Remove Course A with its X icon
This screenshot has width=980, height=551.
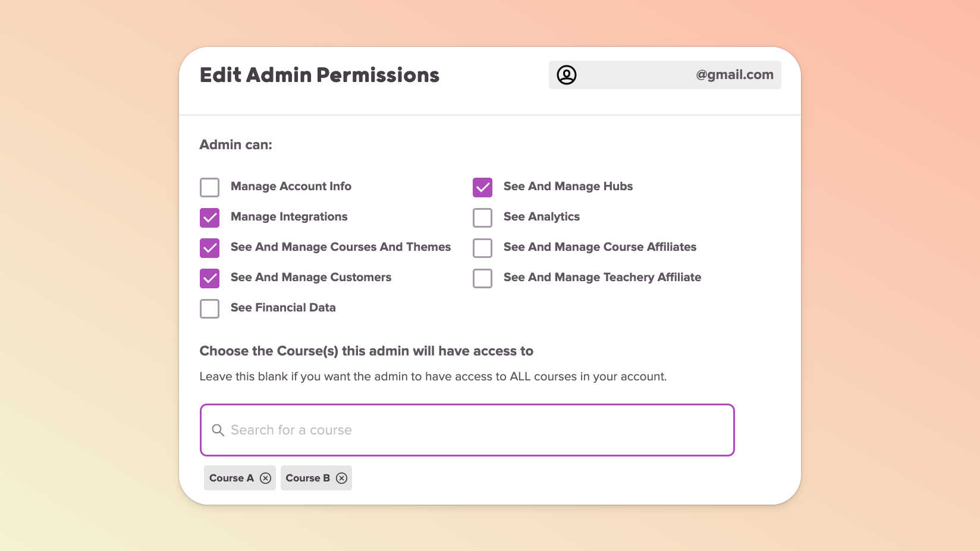tap(266, 478)
